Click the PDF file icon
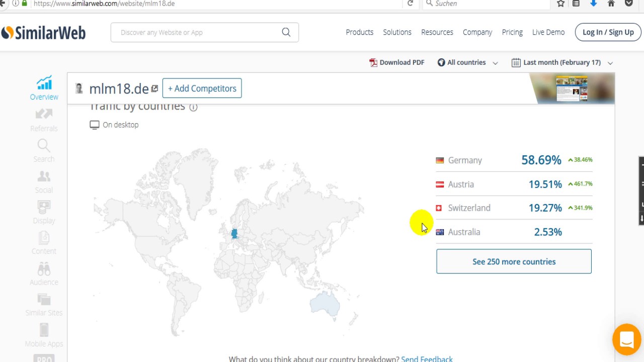 pos(373,62)
